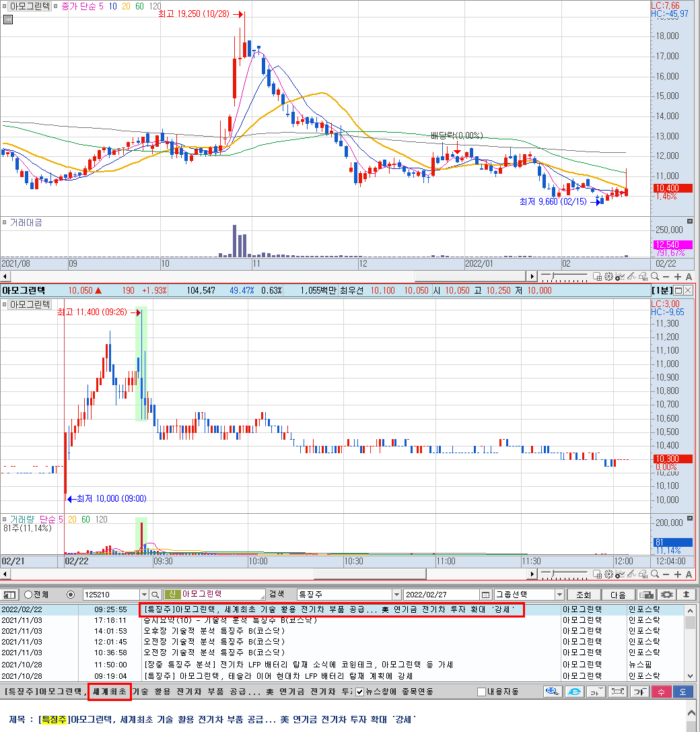Click the news panel icon left of 전체
The width and height of the screenshot is (700, 732).
pyautogui.click(x=9, y=594)
